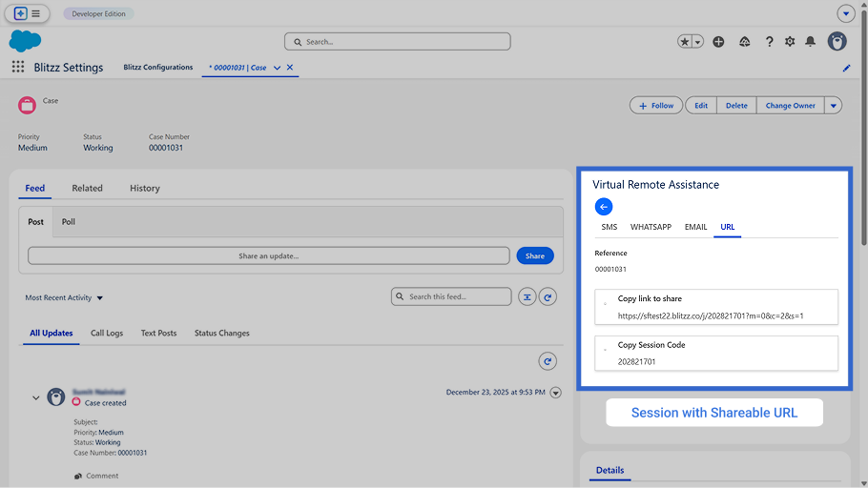868x488 pixels.
Task: Switch to the Related tab
Action: (x=87, y=189)
